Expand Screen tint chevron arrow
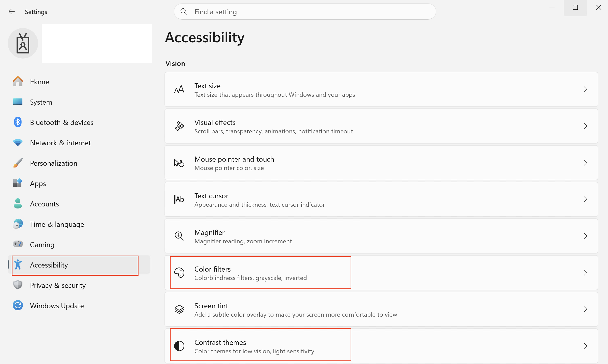Viewport: 608px width, 364px height. pyautogui.click(x=586, y=309)
